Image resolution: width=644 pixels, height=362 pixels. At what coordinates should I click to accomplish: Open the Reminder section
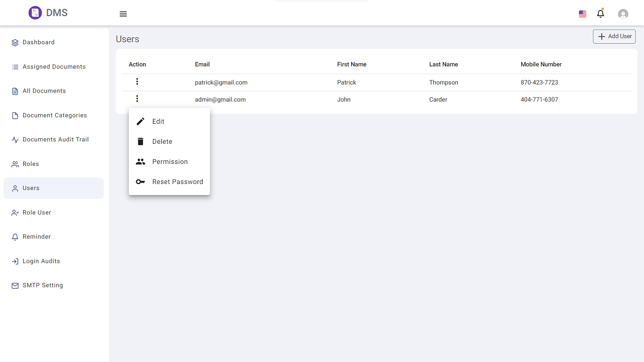[x=36, y=237]
